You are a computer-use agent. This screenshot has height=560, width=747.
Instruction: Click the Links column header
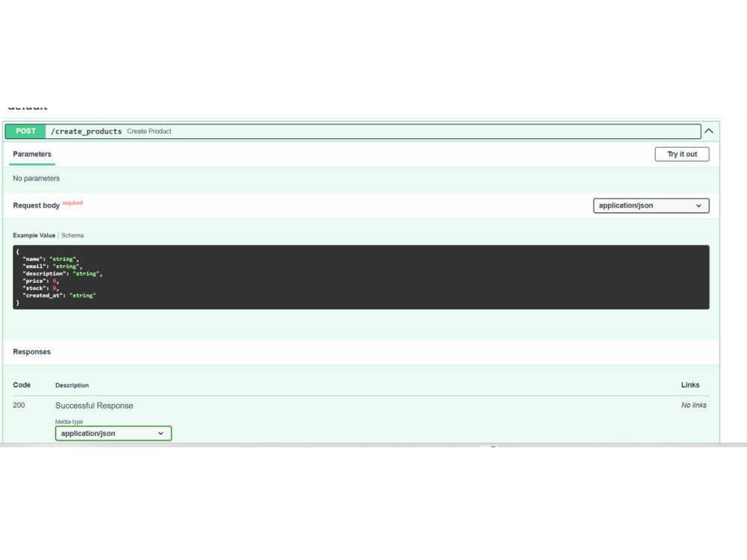[x=690, y=385]
